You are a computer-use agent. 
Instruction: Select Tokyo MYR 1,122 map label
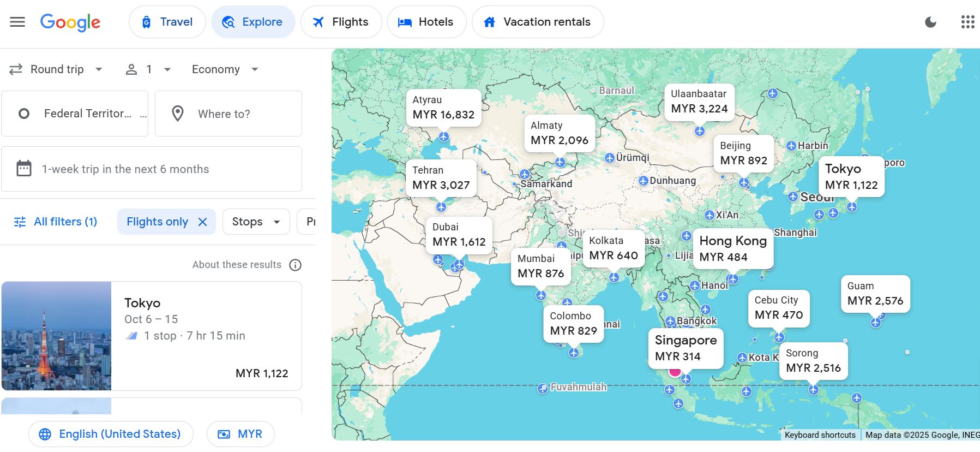click(x=851, y=177)
